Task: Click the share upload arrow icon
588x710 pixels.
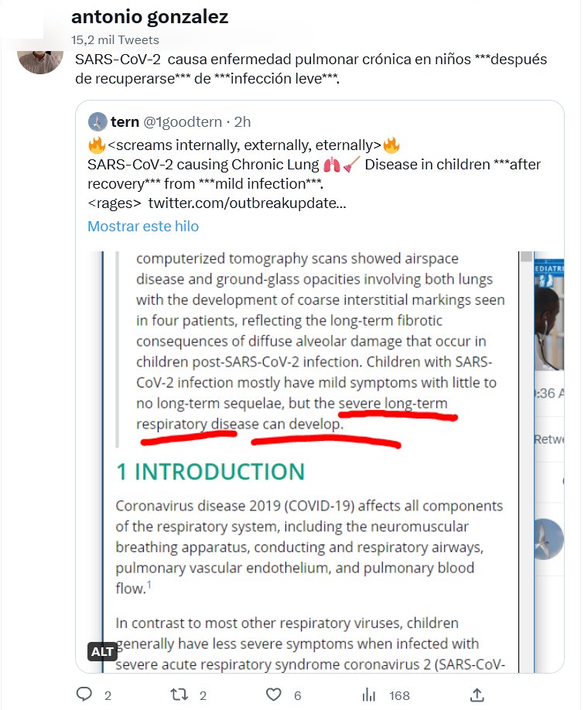Action: tap(477, 695)
